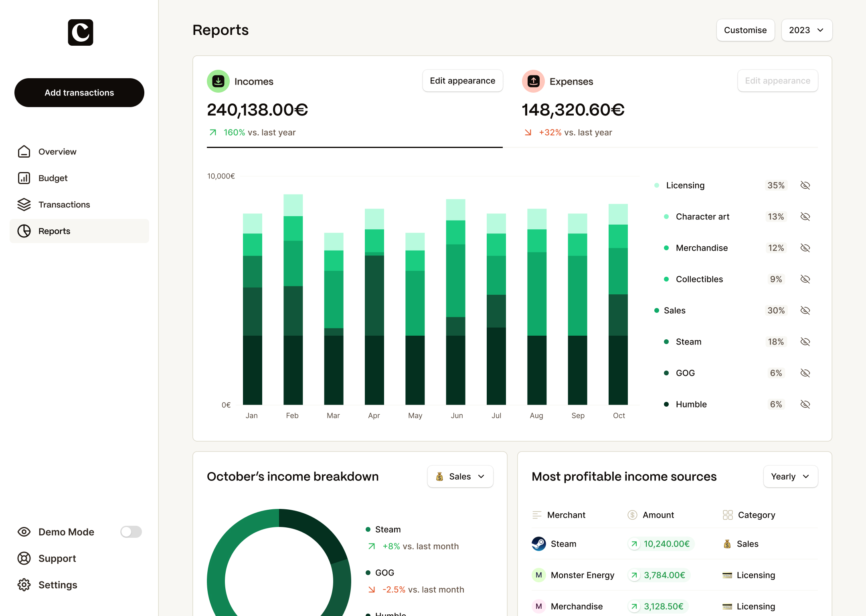
Task: Hide the Licensing category in chart
Action: pyautogui.click(x=805, y=185)
